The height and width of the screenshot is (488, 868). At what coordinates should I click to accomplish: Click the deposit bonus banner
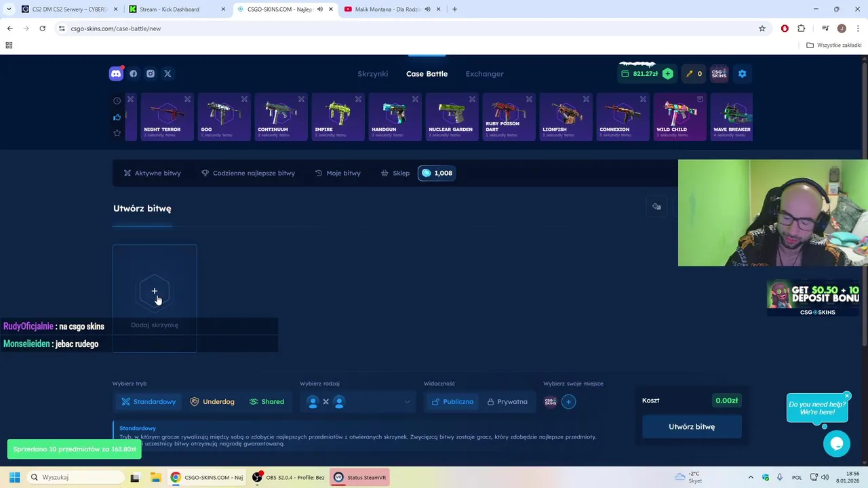pyautogui.click(x=814, y=299)
